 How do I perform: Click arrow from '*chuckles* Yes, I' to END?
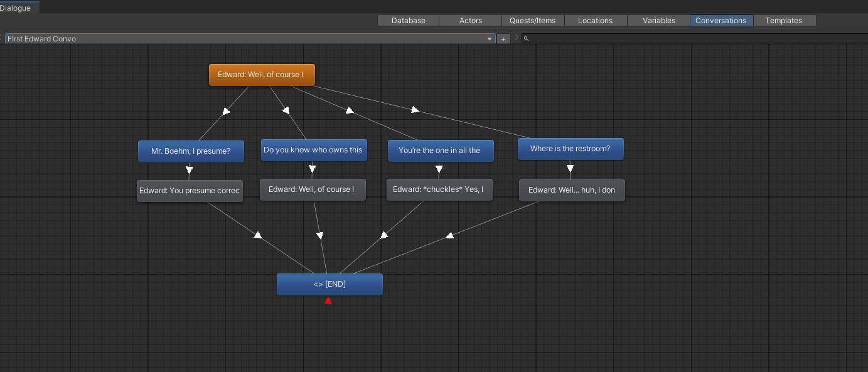pos(384,235)
